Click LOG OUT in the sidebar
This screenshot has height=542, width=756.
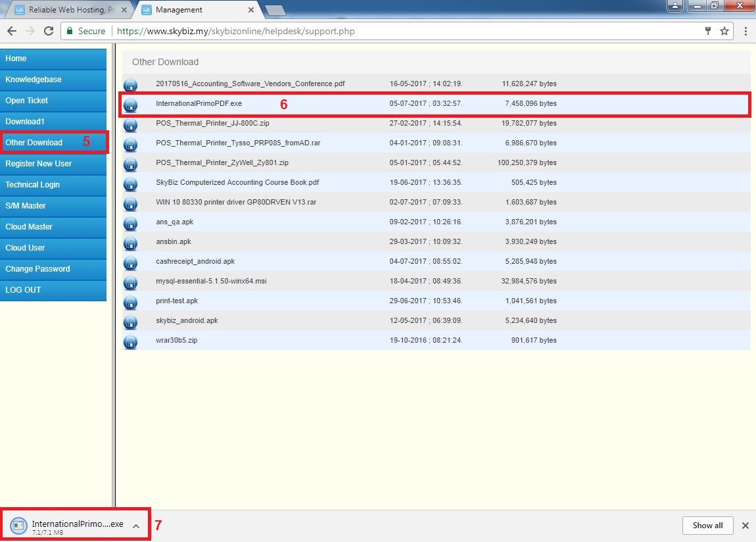[x=53, y=290]
